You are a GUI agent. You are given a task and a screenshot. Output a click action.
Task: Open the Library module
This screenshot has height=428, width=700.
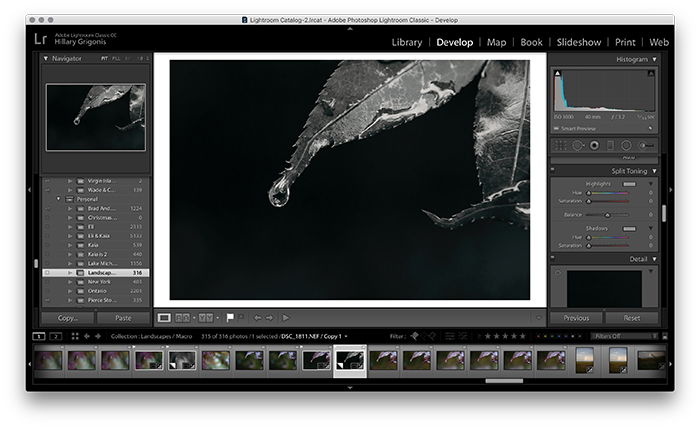(x=407, y=42)
